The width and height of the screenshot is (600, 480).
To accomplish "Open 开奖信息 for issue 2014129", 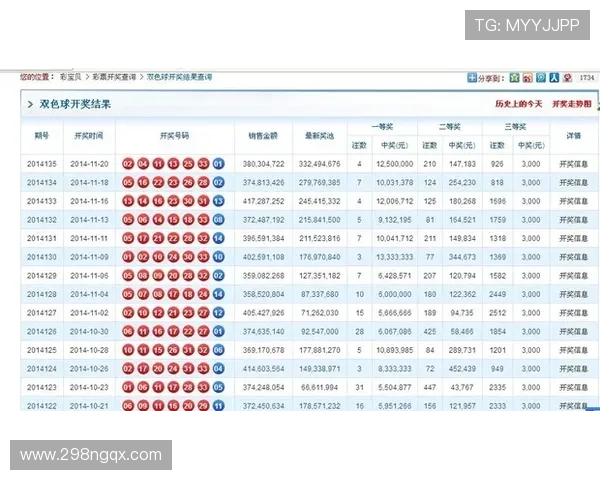I will coord(573,276).
